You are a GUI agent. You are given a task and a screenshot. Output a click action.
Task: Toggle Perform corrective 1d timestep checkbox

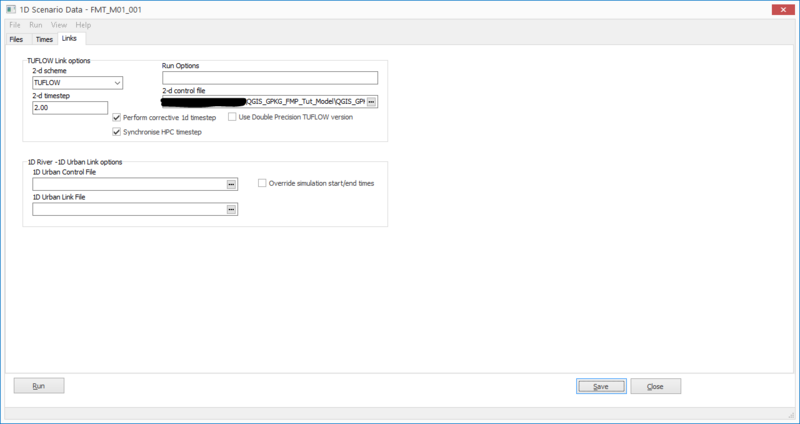[117, 117]
